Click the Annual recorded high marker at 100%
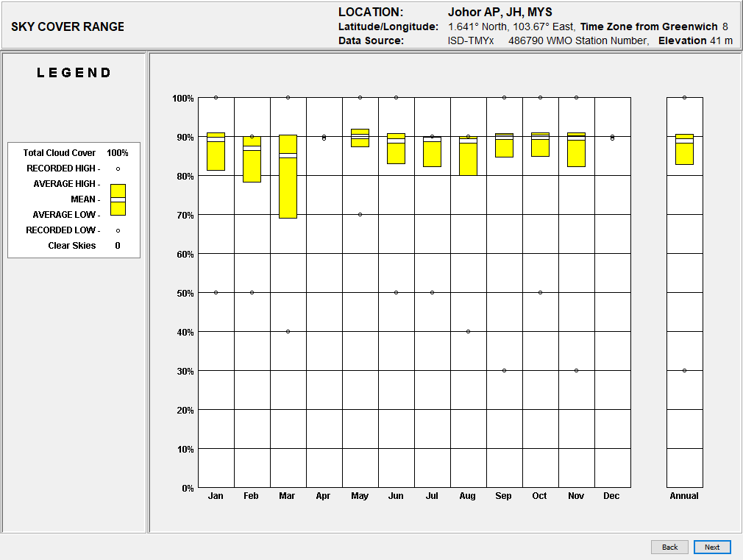 (x=684, y=97)
